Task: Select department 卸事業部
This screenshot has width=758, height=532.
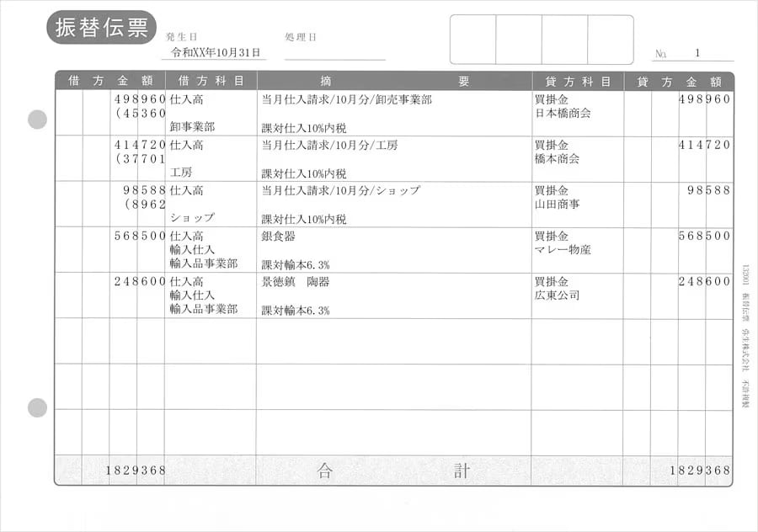Action: pyautogui.click(x=192, y=126)
